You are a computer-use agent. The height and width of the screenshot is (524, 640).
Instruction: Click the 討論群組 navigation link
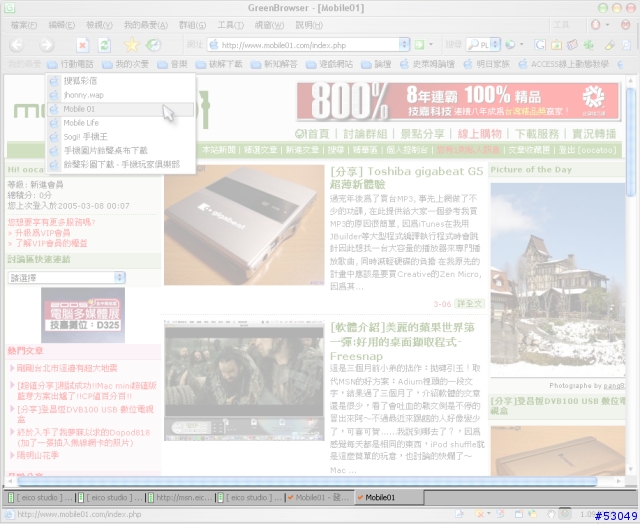tap(365, 134)
